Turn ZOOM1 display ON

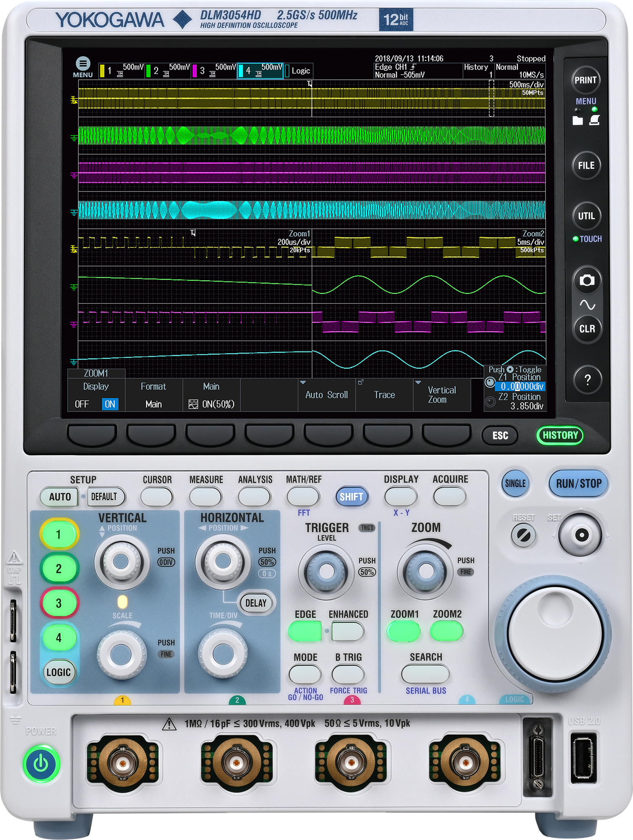pos(110,404)
